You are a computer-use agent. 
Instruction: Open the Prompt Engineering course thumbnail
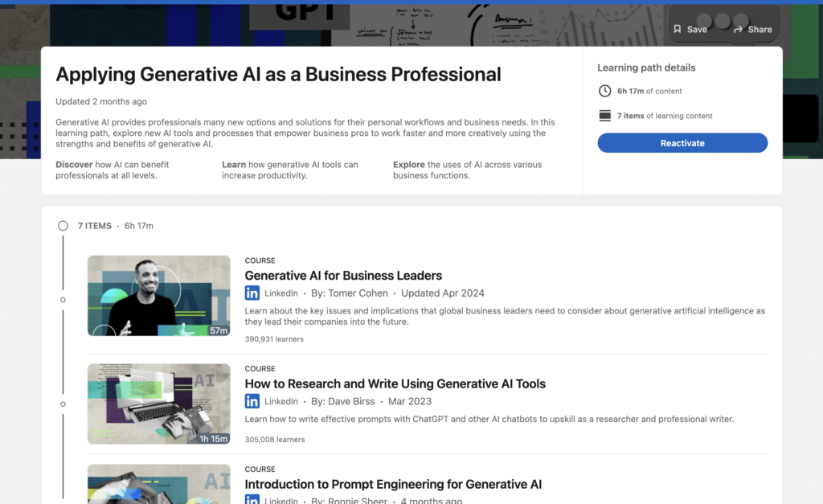tap(158, 484)
